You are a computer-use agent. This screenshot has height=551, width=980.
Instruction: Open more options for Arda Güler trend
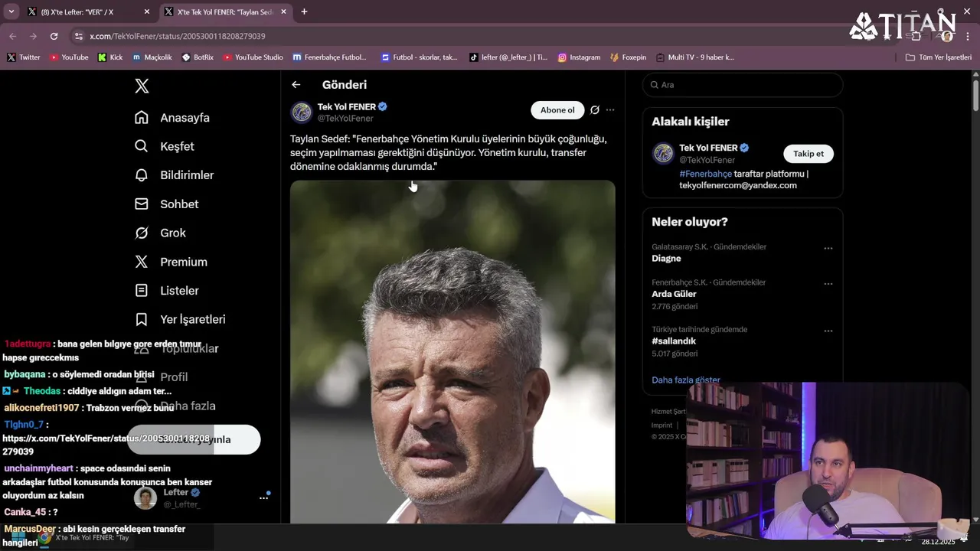[828, 284]
